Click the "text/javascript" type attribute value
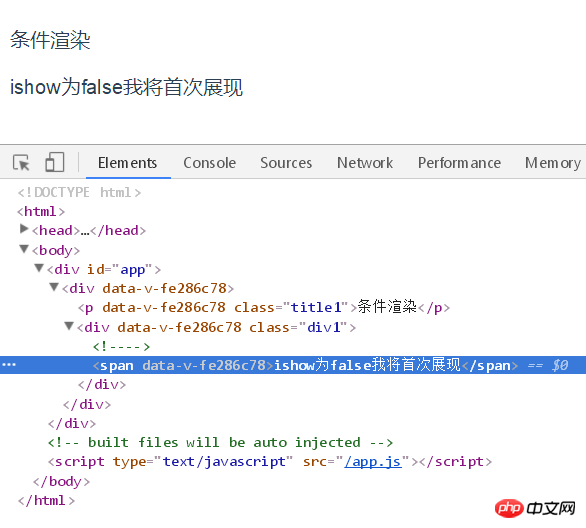The width and height of the screenshot is (586, 528). (x=224, y=462)
